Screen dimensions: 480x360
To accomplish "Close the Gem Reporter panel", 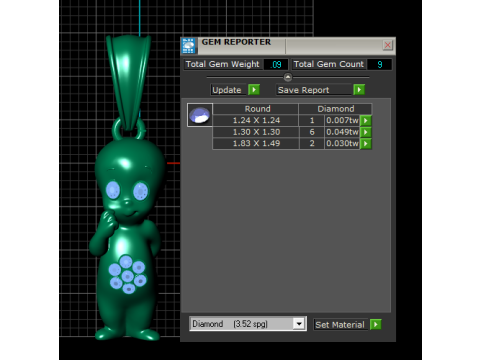I will [x=387, y=45].
